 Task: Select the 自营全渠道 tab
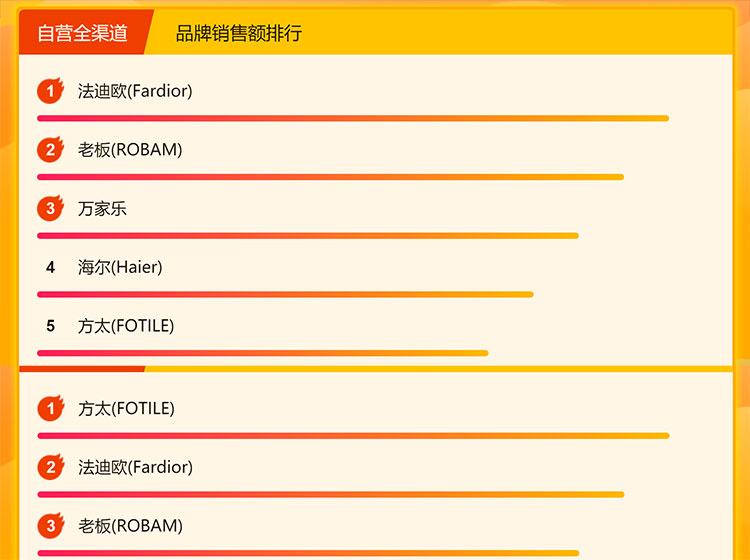point(83,33)
